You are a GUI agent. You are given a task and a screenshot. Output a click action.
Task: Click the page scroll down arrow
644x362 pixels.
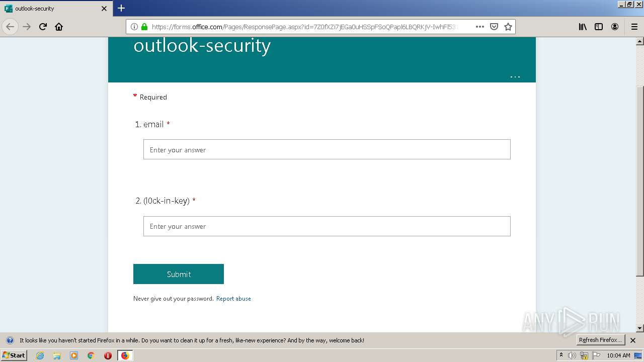[x=640, y=328]
